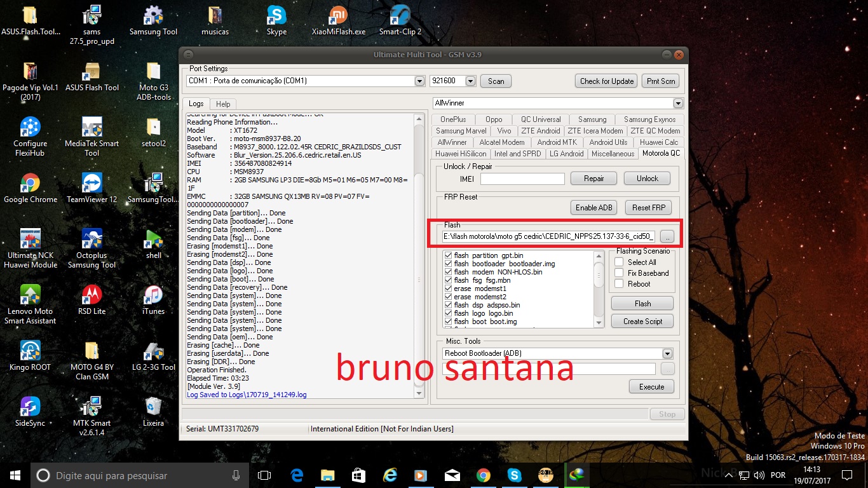
Task: Open Ultimate NCK Huawei Module icon
Action: tap(30, 248)
